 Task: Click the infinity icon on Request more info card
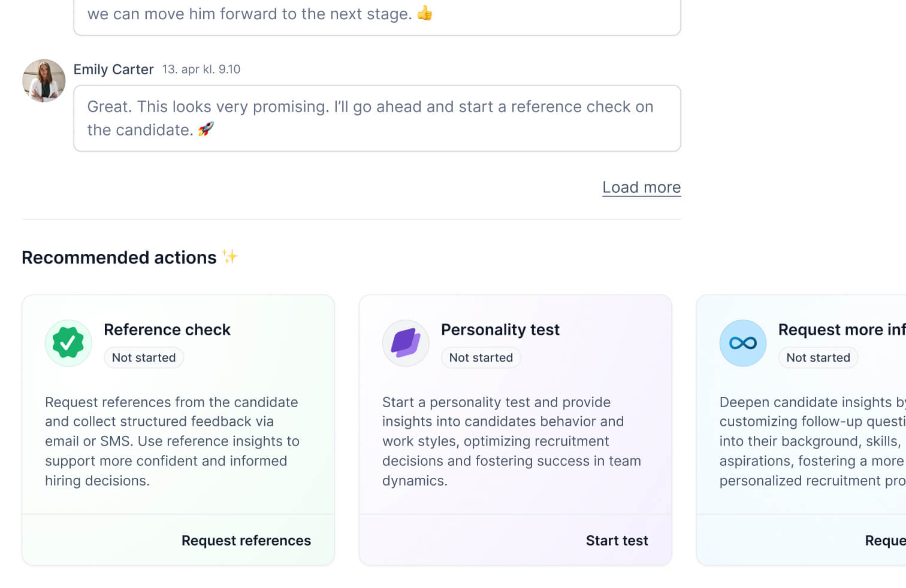pos(743,343)
